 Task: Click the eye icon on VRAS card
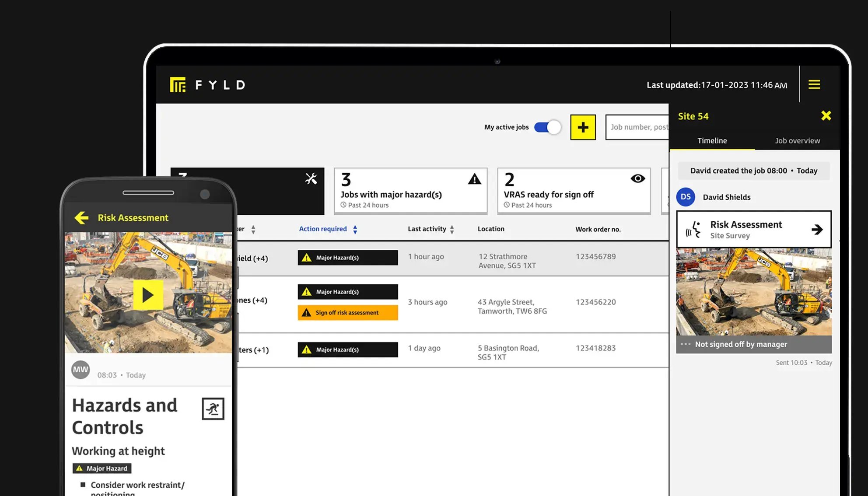[637, 178]
